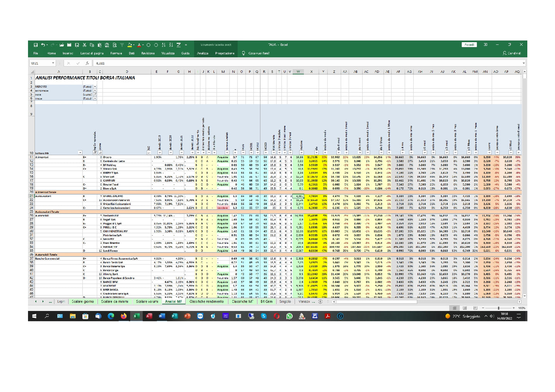
Task: Switch to Page Break Preview icon
Action: 475,308
